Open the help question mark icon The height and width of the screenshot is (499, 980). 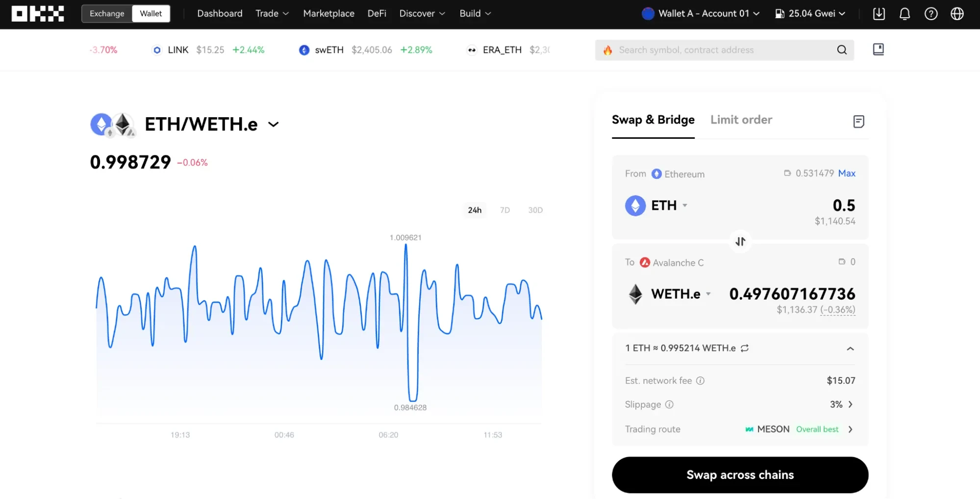click(x=930, y=14)
